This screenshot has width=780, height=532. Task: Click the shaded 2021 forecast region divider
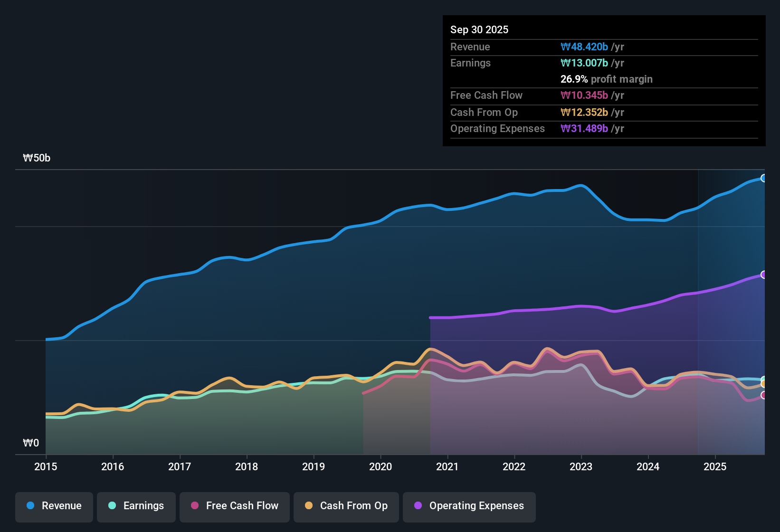430,380
